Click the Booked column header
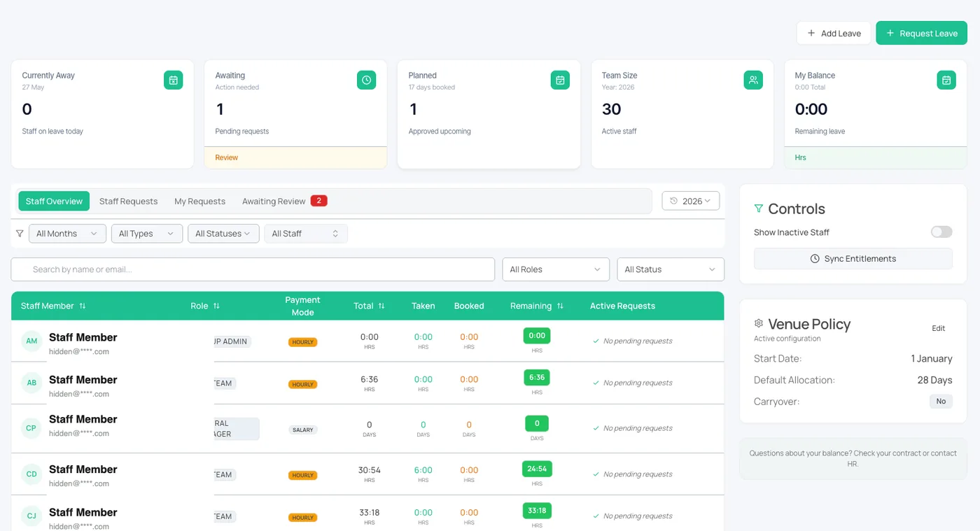 [469, 306]
